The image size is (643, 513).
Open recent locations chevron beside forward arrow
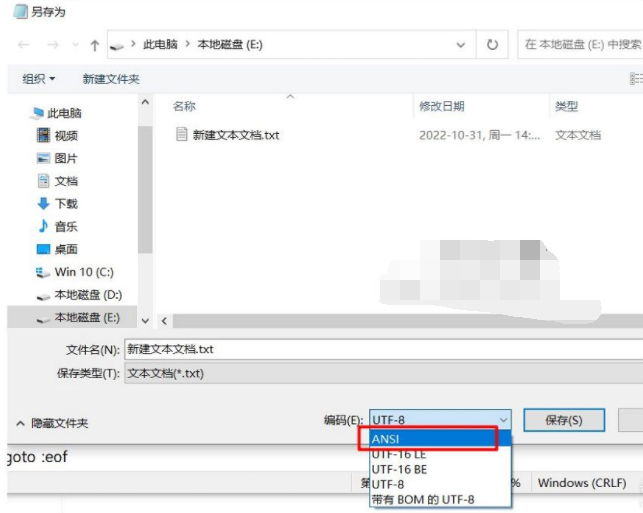click(x=75, y=44)
